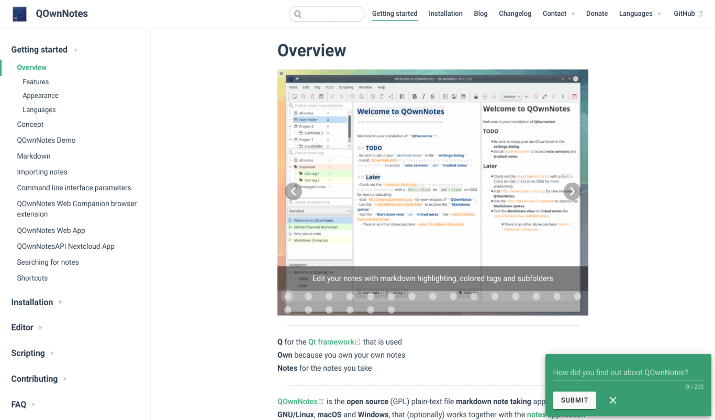Expand the Contact dropdown menu

click(x=559, y=14)
